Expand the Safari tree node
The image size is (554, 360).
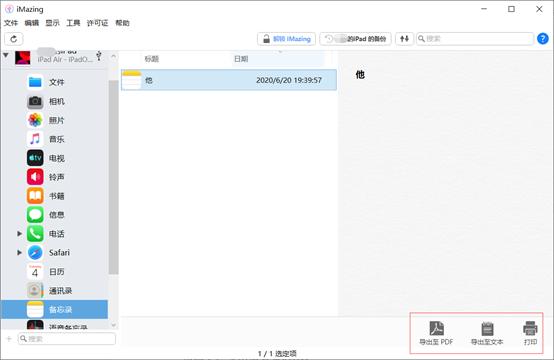tap(19, 253)
